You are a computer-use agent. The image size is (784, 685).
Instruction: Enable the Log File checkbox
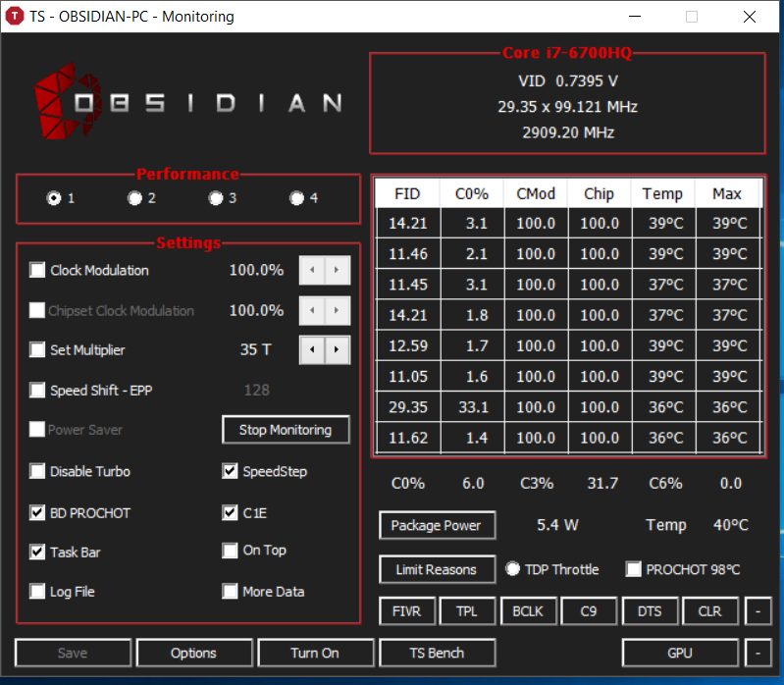[37, 591]
